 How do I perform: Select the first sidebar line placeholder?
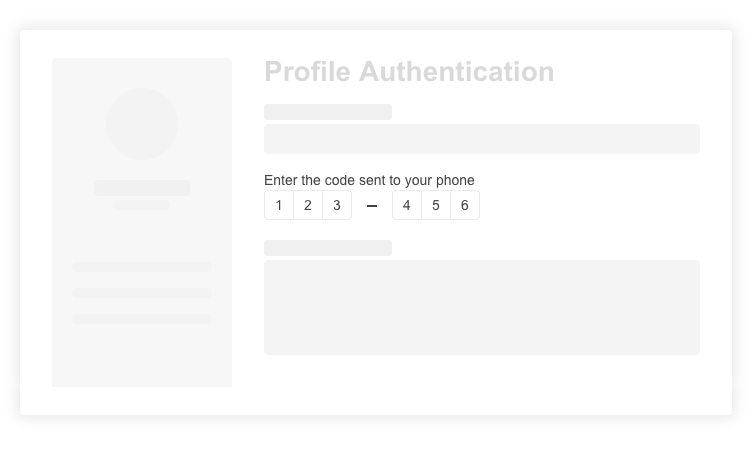tap(142, 267)
